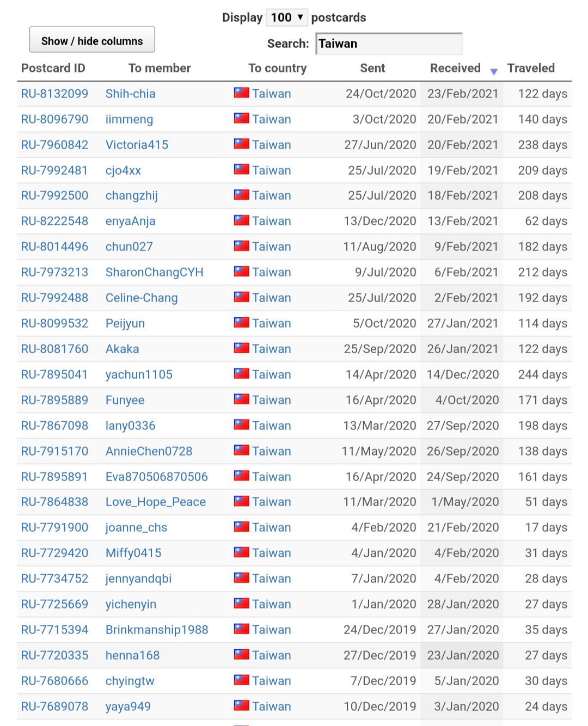
Task: Click the flag icon in the Akaka row
Action: pos(242,348)
